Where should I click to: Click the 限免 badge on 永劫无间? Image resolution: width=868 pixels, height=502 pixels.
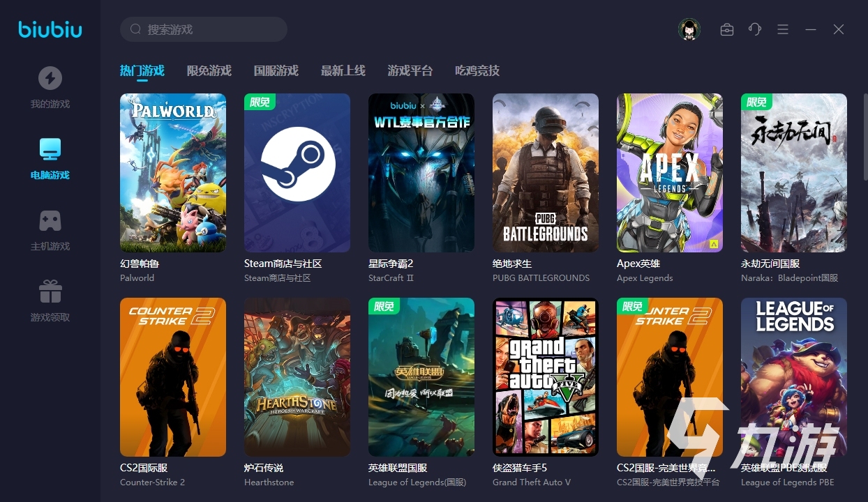tap(756, 102)
